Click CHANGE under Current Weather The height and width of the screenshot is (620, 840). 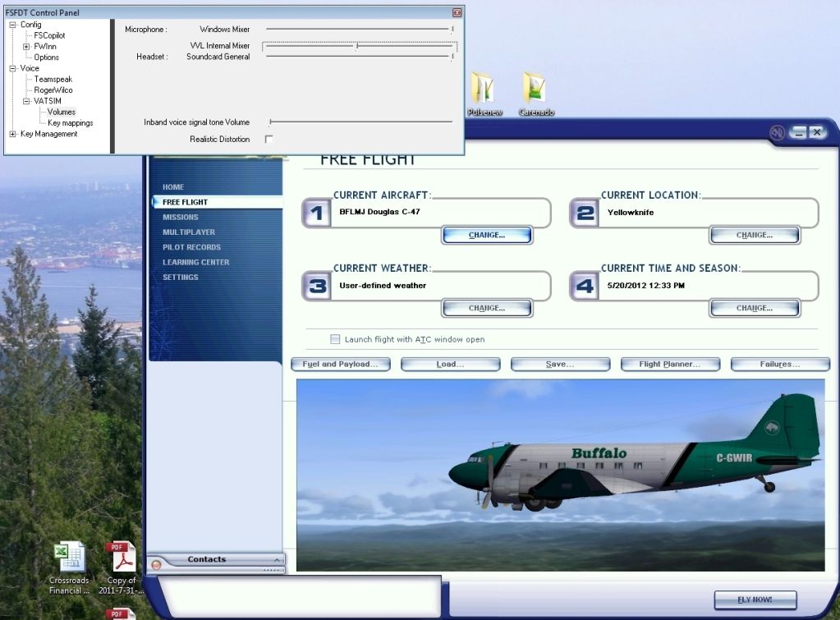coord(487,308)
